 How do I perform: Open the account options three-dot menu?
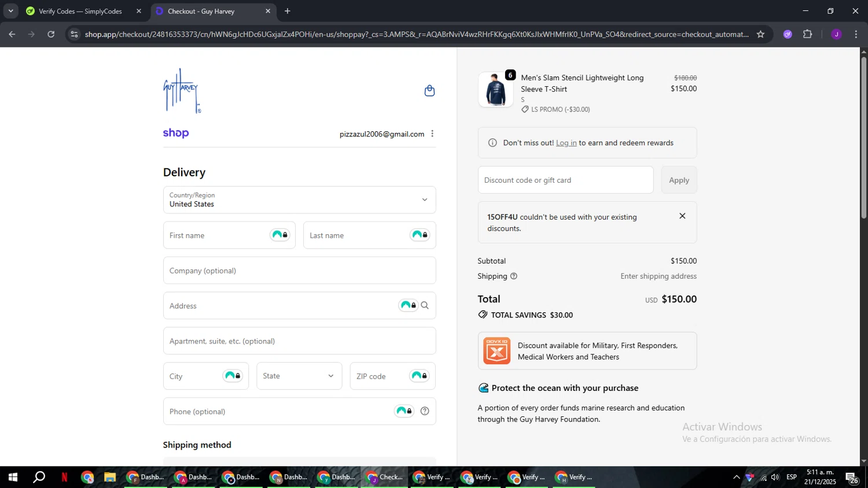[x=432, y=134]
